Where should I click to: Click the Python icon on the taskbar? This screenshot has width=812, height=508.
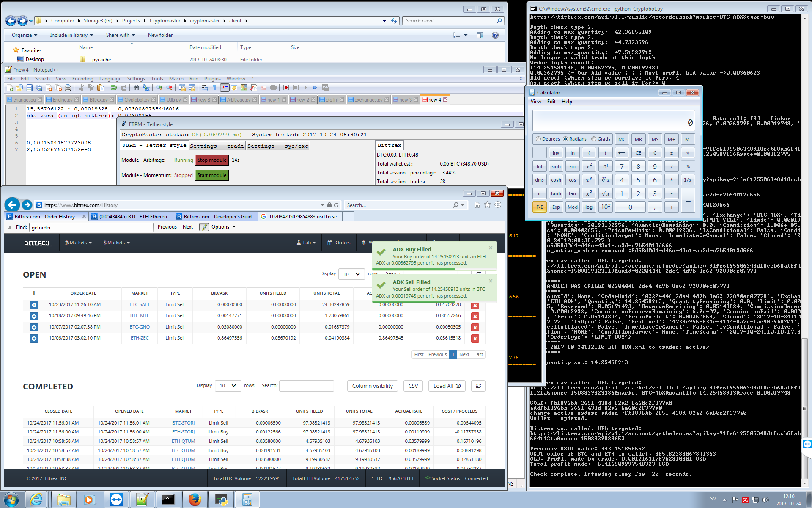click(x=221, y=500)
